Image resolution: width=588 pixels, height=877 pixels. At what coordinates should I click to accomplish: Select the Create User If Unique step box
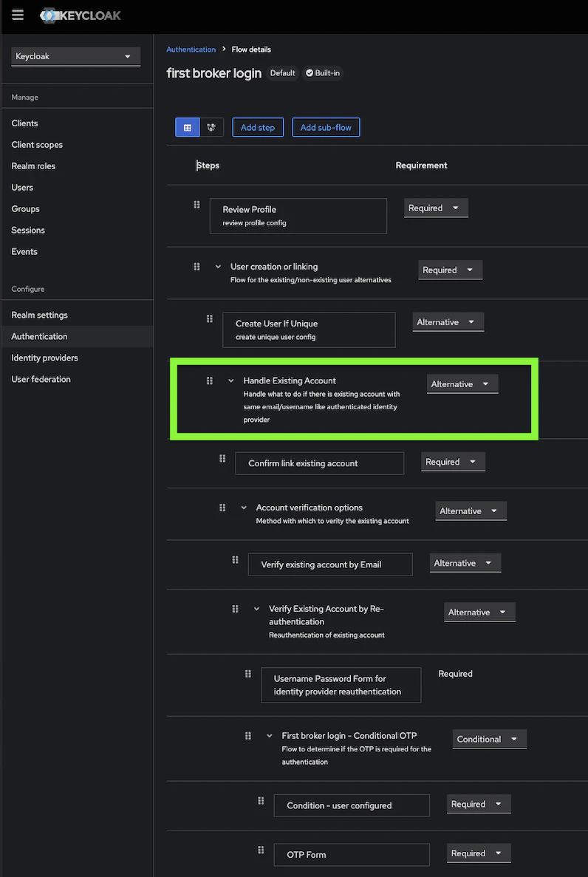click(x=309, y=330)
